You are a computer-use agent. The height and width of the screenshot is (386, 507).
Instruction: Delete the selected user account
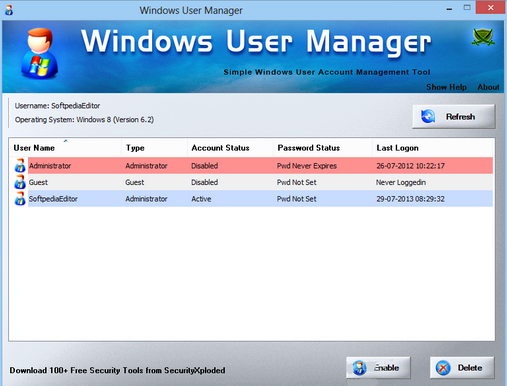[x=462, y=368]
